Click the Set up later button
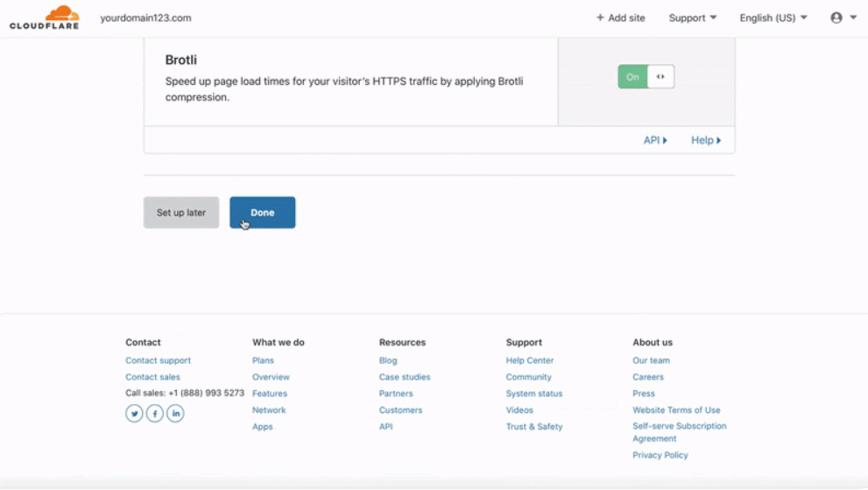Viewport: 868px width, 490px height. coord(181,213)
